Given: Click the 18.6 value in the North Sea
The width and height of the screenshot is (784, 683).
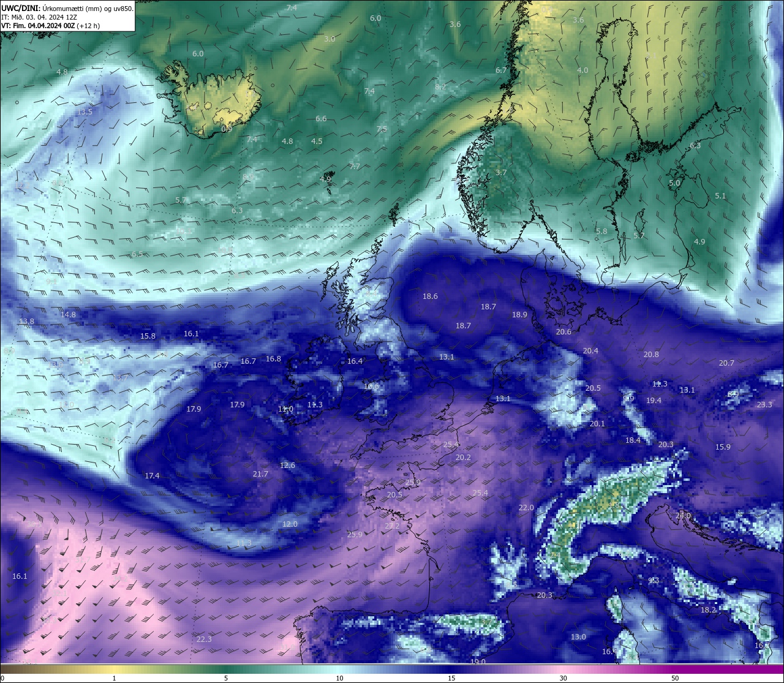Looking at the screenshot, I should (x=430, y=296).
